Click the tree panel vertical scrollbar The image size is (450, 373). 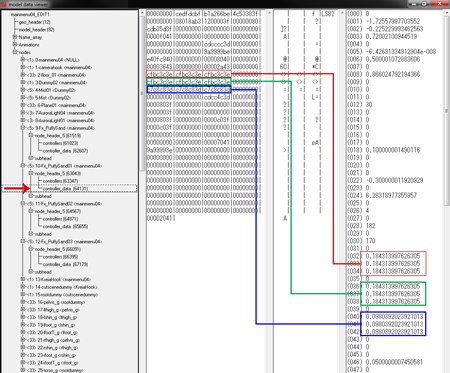coord(142,93)
